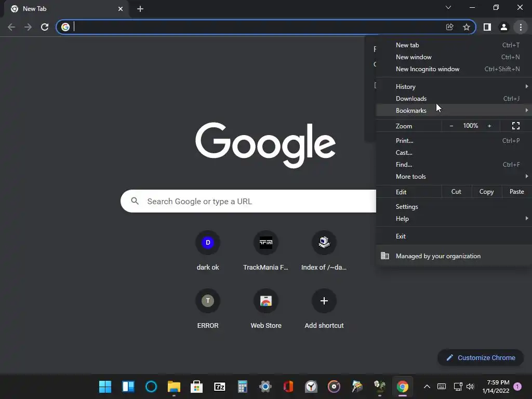Viewport: 532px width, 399px height.
Task: Open File Explorer from the taskbar
Action: tap(174, 387)
